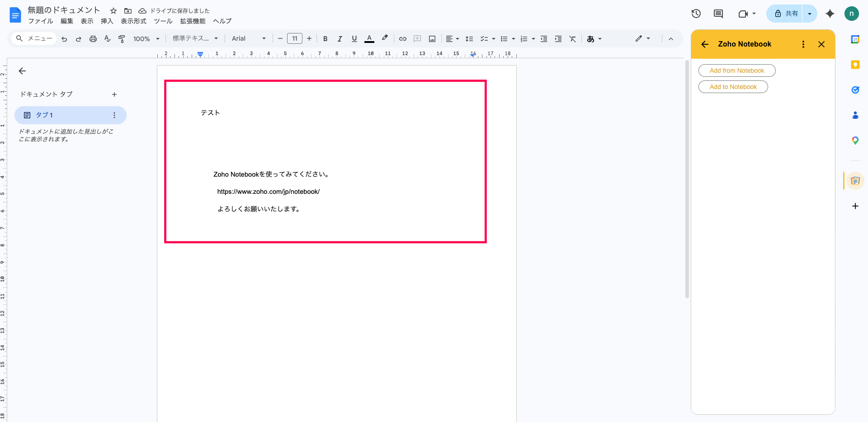Expand the Arial font dropdown
868x422 pixels.
pyautogui.click(x=249, y=39)
